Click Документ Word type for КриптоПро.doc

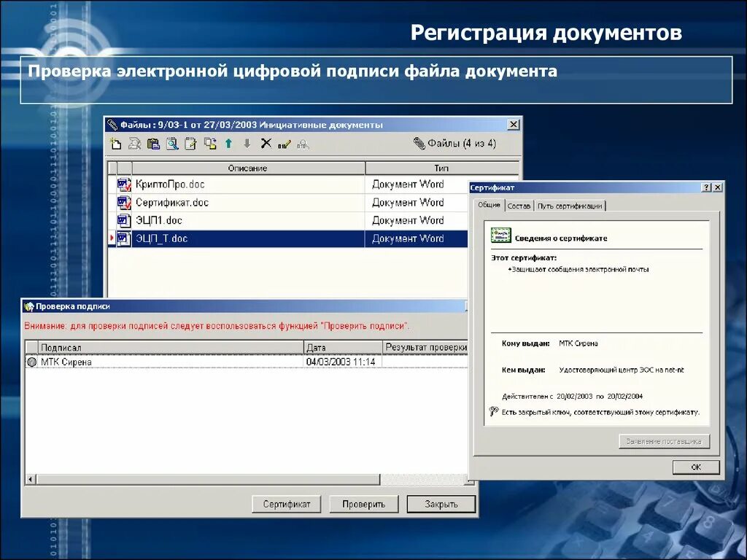pyautogui.click(x=408, y=184)
